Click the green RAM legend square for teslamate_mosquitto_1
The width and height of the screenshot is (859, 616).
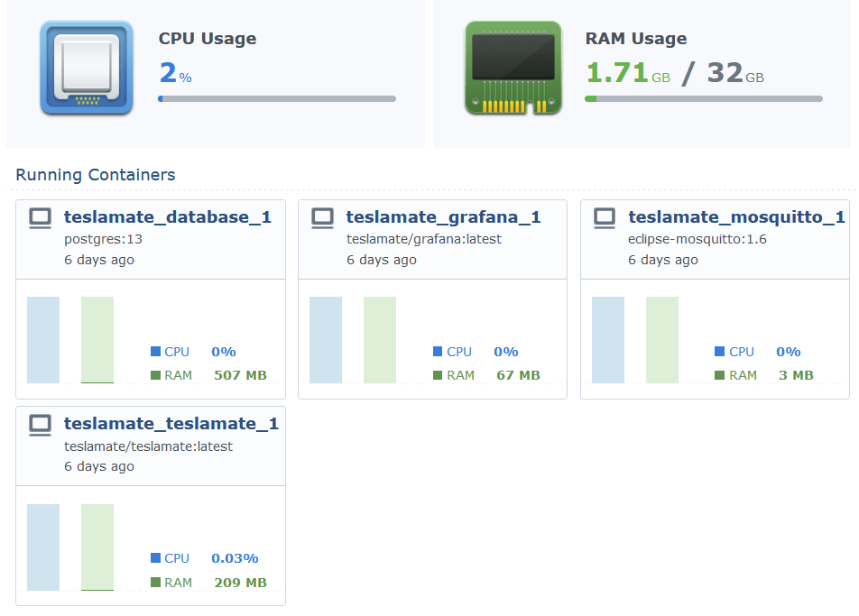point(720,375)
